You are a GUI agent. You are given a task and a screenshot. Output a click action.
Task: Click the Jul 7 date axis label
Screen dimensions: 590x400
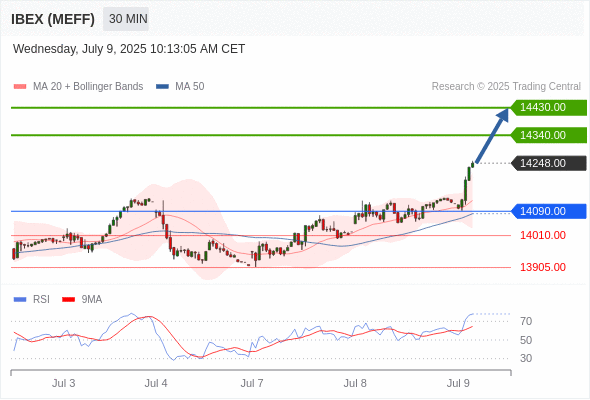pos(252,383)
